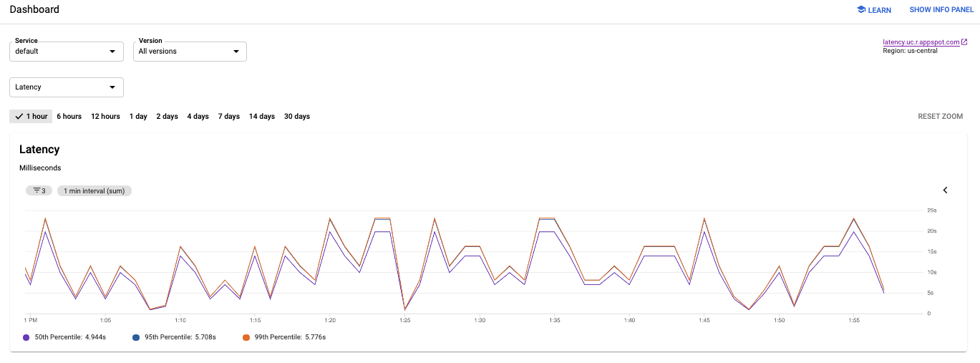980x363 pixels.
Task: Pick the 1 day time range
Action: 138,117
